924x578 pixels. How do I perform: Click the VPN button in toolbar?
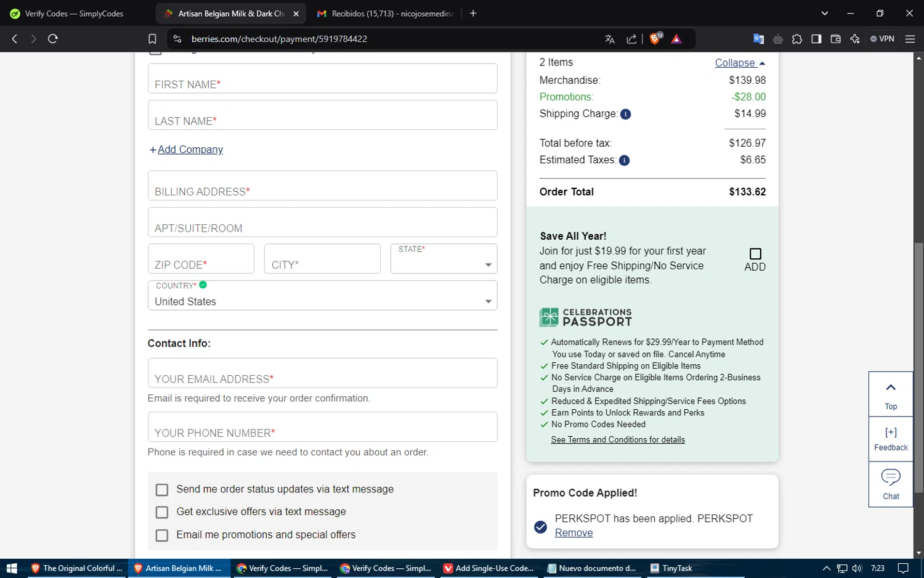point(882,39)
